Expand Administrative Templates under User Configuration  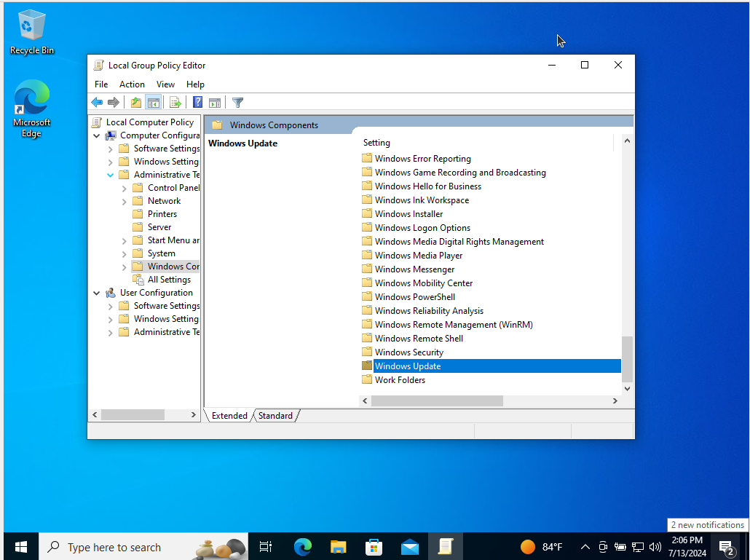coord(111,332)
